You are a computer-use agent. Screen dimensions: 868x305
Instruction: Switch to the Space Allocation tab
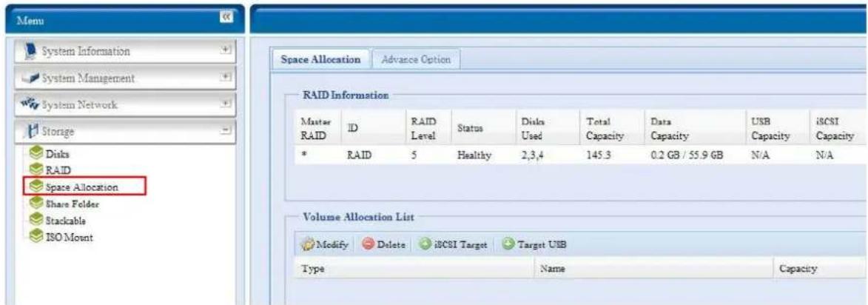320,59
